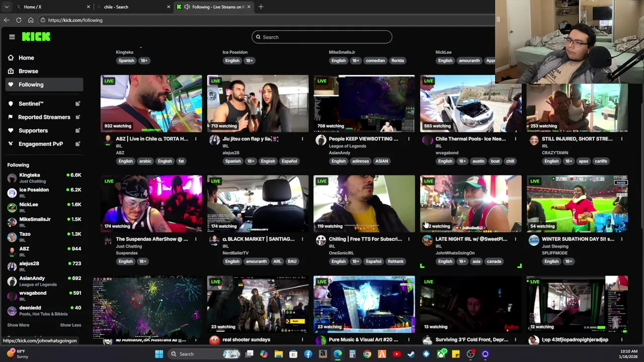
Task: Click the SPLIFFMODE avatar under the Winter Subathon stream
Action: coord(534,240)
